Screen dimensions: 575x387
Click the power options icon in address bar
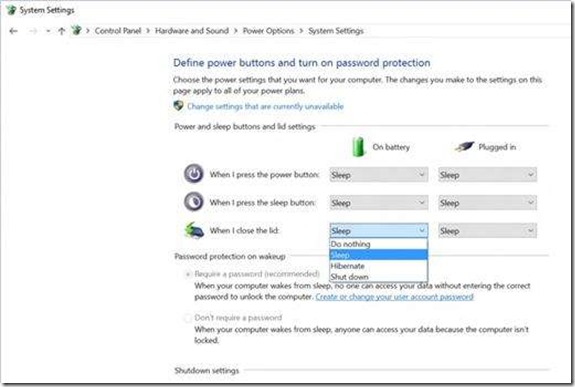[76, 30]
